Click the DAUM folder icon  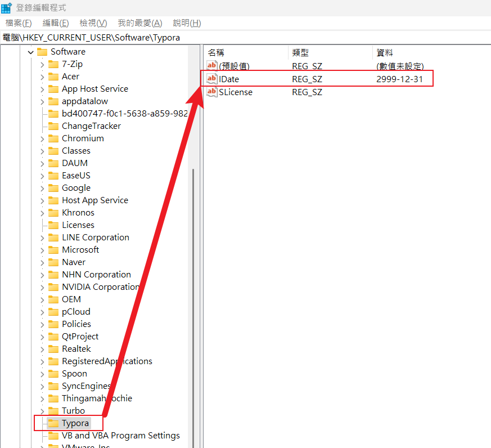point(53,163)
